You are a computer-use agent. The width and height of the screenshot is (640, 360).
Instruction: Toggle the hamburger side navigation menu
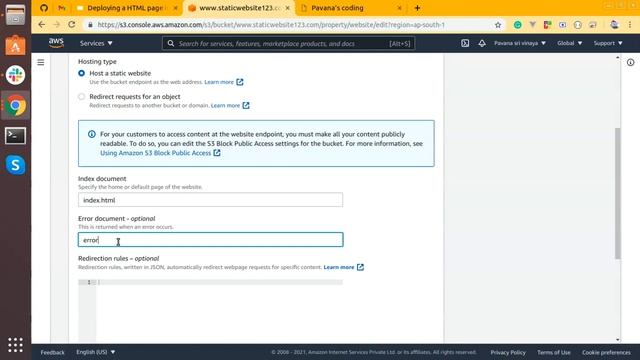[41, 62]
